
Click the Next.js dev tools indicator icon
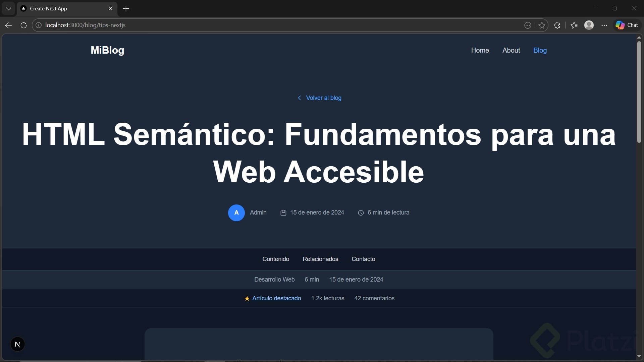point(17,344)
